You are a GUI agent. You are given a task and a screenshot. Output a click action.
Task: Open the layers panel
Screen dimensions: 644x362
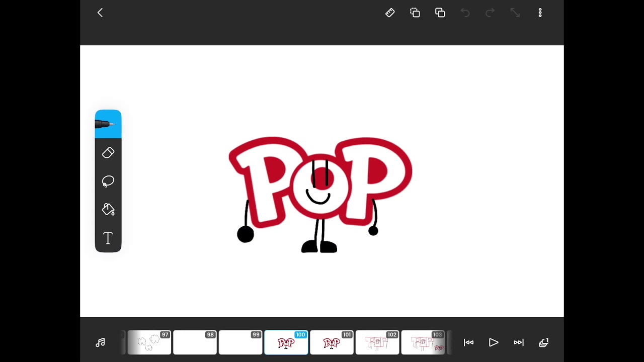[x=544, y=342]
